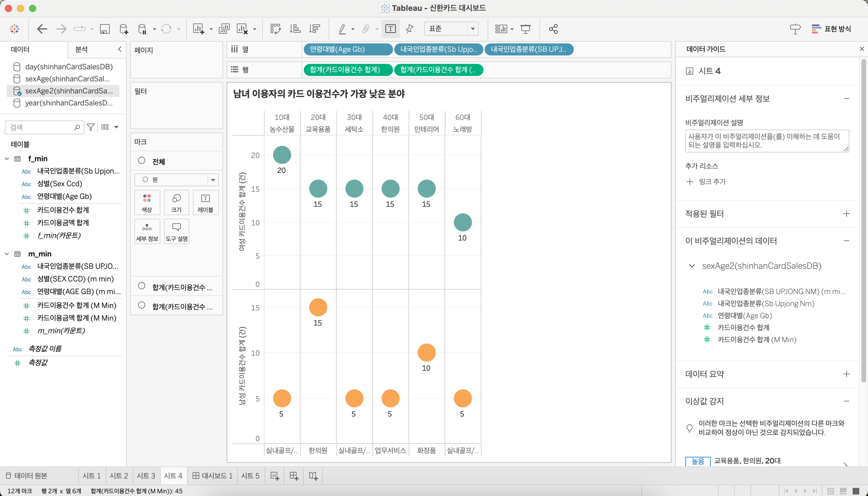
Task: Select the second 합계(카드이용건수 ...) marks card
Action: (x=176, y=306)
